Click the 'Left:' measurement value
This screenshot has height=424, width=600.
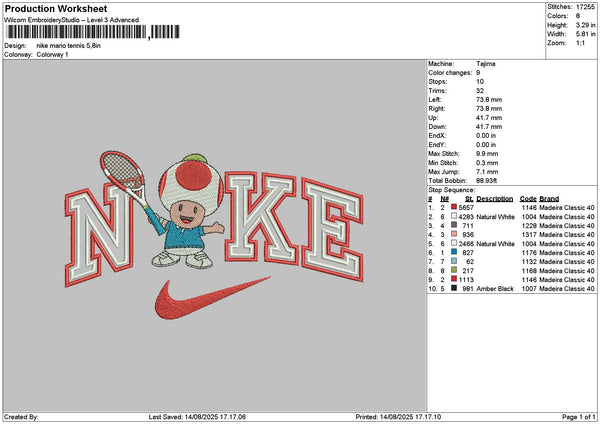click(x=489, y=99)
